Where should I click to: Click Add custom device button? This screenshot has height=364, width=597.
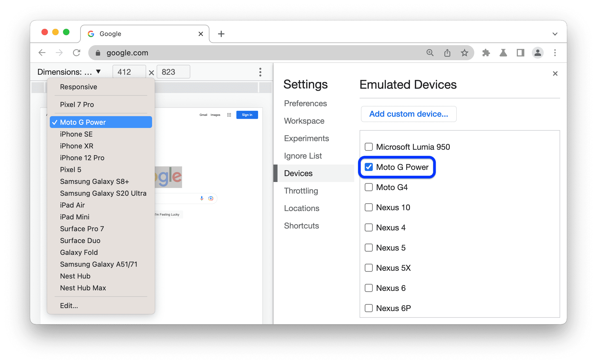(408, 114)
